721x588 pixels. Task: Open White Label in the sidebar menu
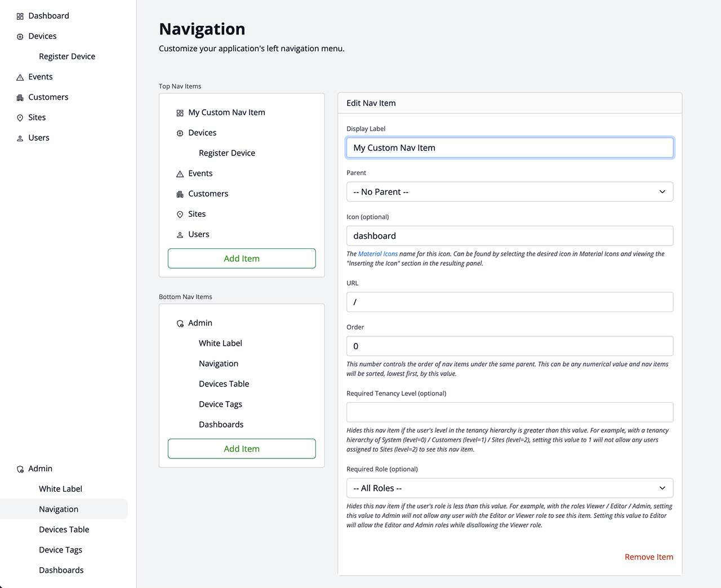(60, 489)
